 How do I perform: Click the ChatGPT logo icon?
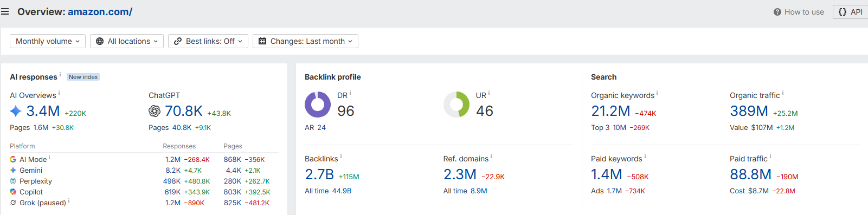[x=155, y=111]
